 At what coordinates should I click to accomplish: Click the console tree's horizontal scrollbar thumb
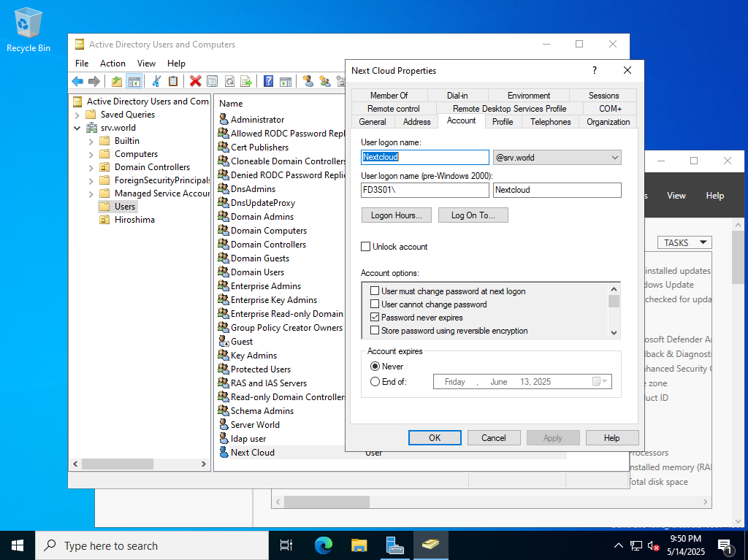118,464
